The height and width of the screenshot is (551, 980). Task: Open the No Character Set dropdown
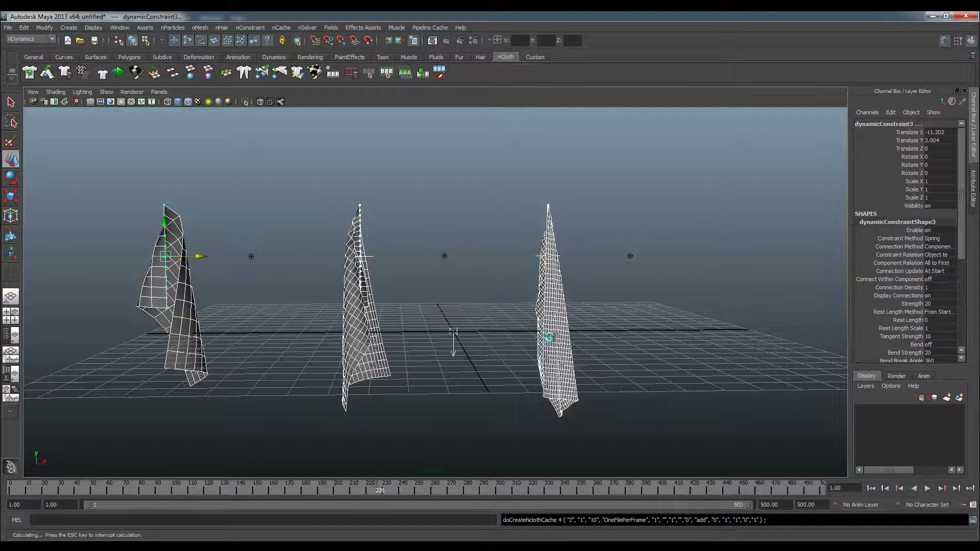coord(927,505)
